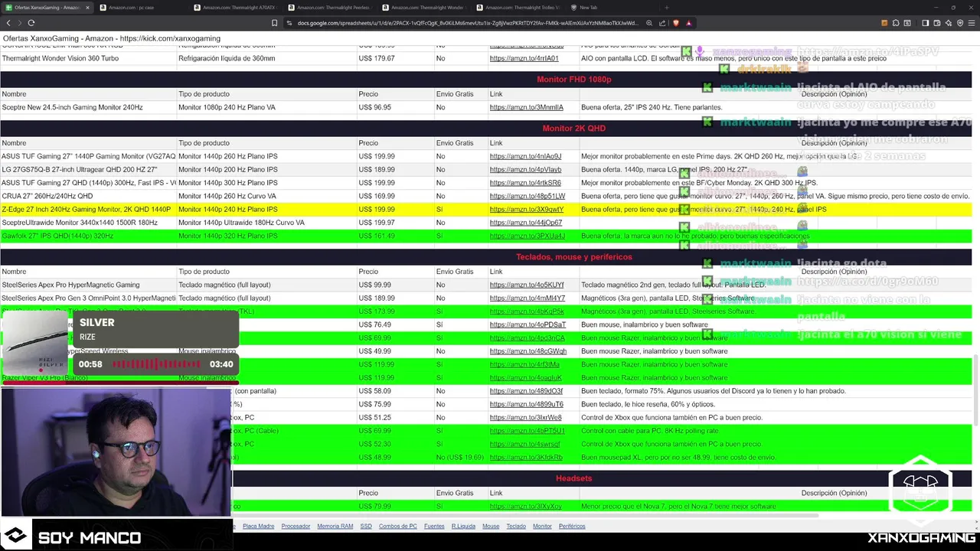Click the browser forward arrow
The width and height of the screenshot is (980, 551).
pos(19,23)
